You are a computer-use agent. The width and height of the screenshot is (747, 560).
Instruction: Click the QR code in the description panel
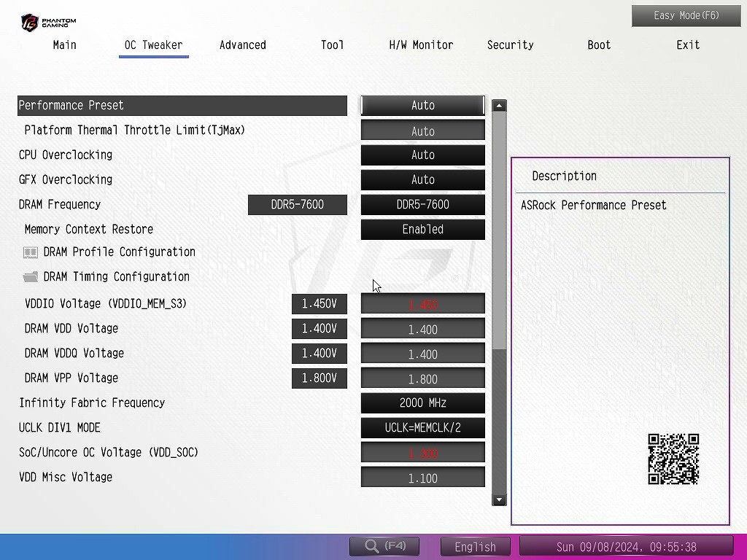pyautogui.click(x=673, y=459)
